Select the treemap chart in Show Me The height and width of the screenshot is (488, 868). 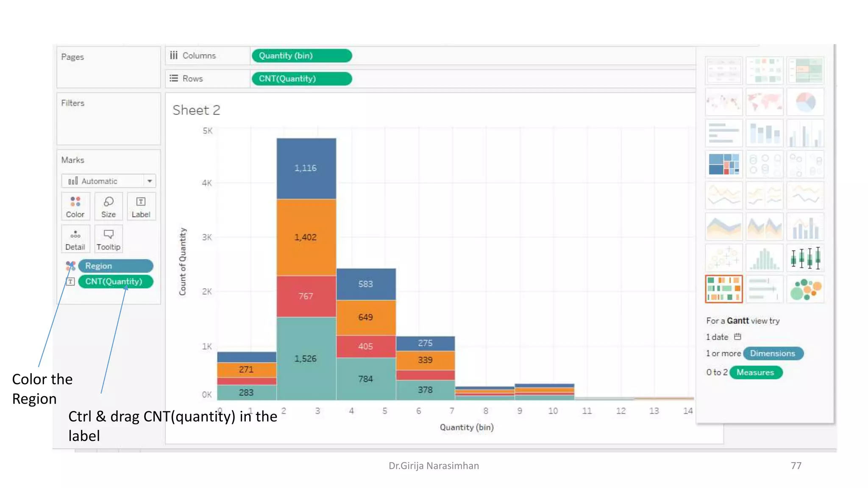pyautogui.click(x=723, y=164)
